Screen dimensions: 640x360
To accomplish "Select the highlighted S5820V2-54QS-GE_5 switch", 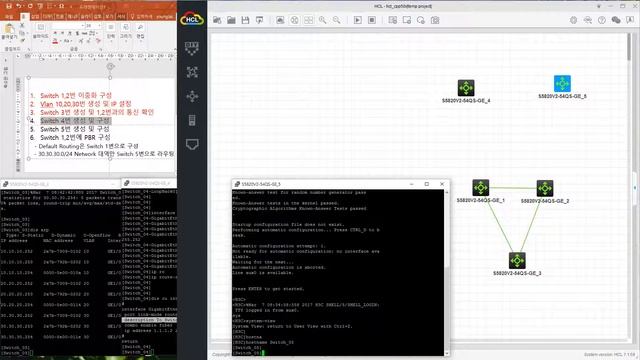I will (562, 84).
